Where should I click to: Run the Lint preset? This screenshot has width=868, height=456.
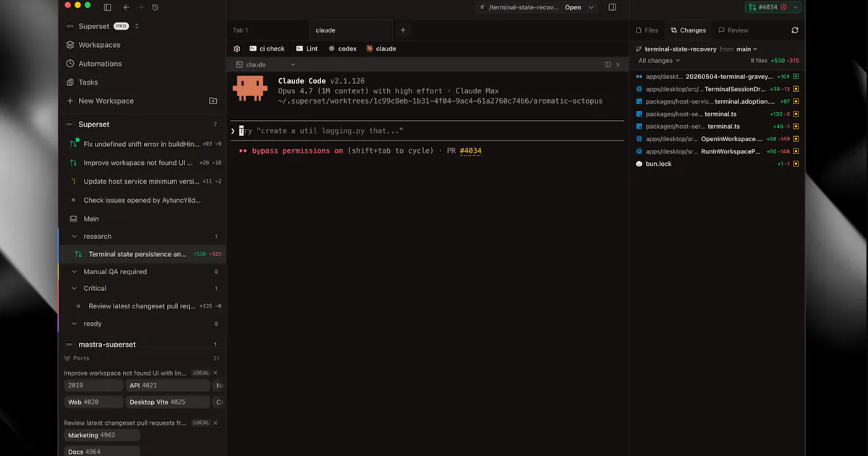307,48
